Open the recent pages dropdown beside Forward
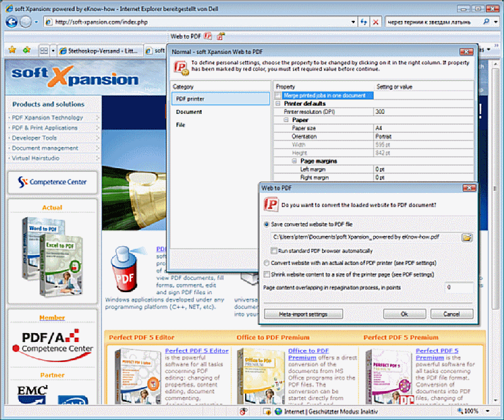This screenshot has height=420, width=504. 37,22
